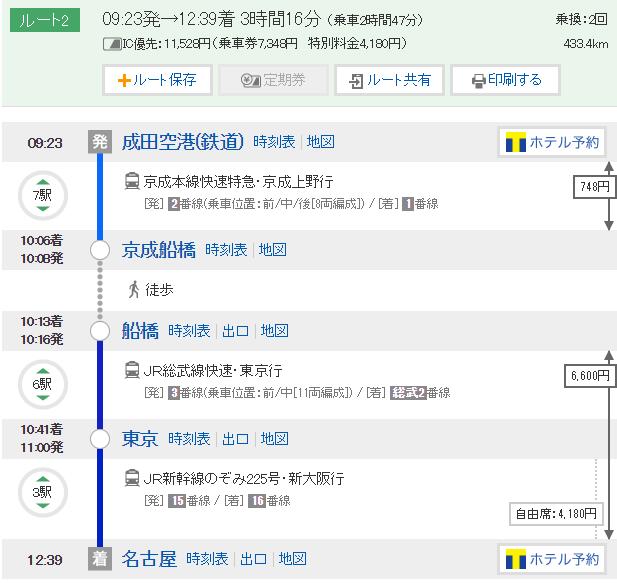This screenshot has width=617, height=583.
Task: Open 地図 for 名古屋
Action: 293,559
